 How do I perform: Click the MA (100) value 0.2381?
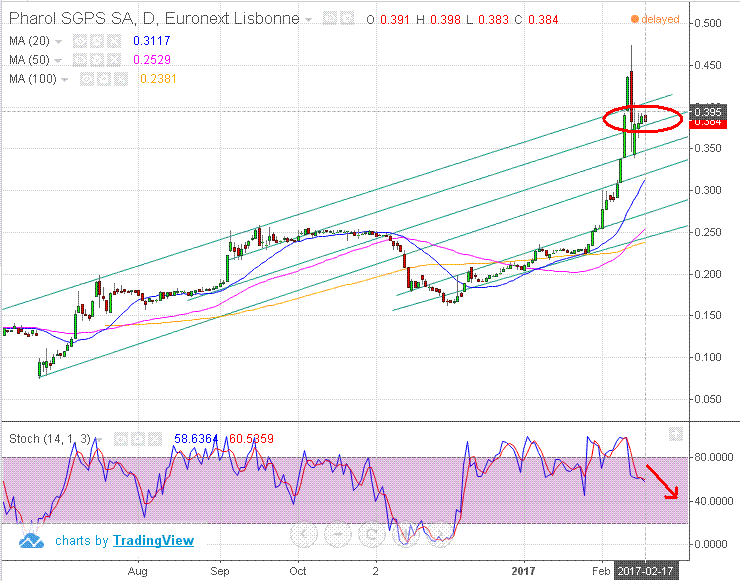(158, 79)
